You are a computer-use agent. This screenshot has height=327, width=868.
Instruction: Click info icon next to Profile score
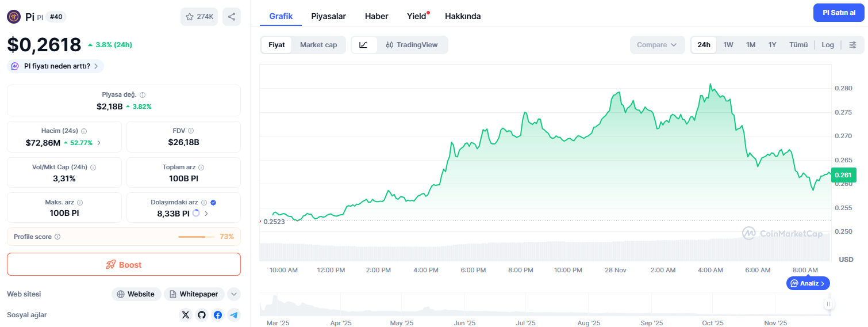point(57,237)
